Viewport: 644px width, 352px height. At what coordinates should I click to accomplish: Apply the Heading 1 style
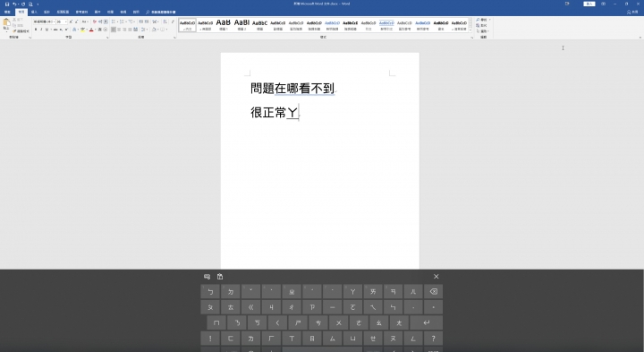224,25
